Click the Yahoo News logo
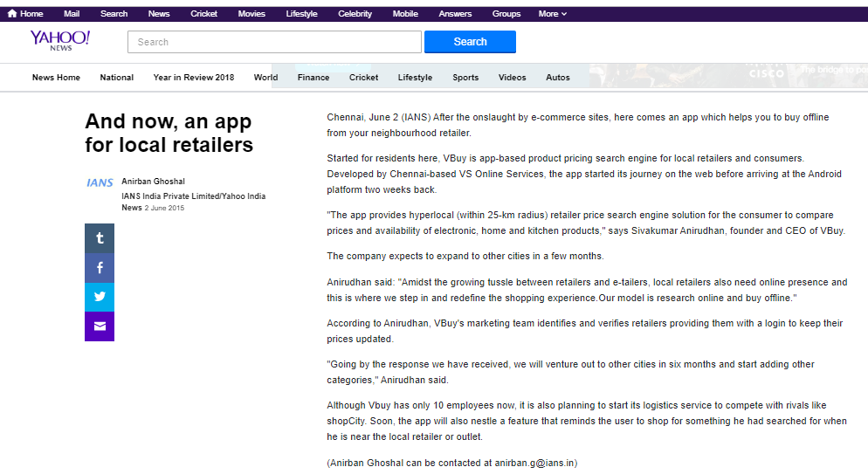Screen dimensions: 868x474 click(x=59, y=41)
